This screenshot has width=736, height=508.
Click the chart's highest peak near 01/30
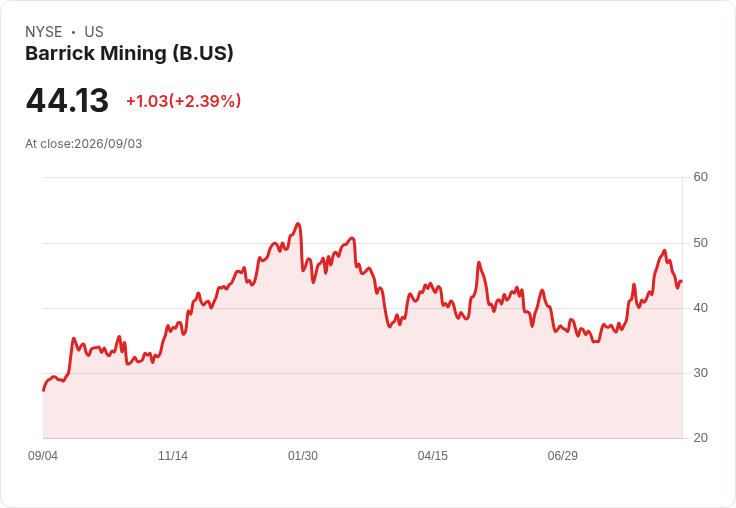click(298, 224)
